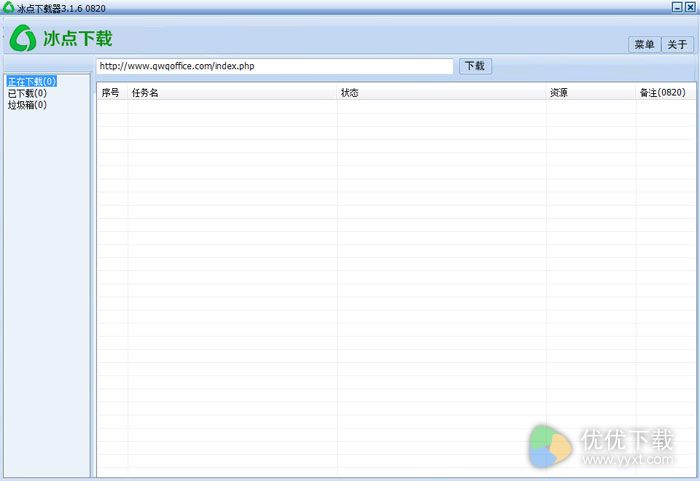Minimize the 冰点下载器 window
The width and height of the screenshot is (700, 481).
[677, 7]
